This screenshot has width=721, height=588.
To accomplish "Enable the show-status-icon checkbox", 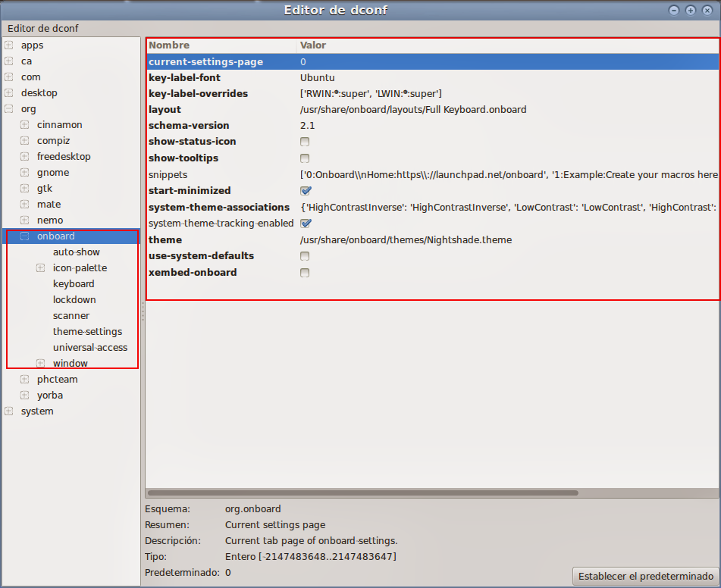I will (305, 142).
